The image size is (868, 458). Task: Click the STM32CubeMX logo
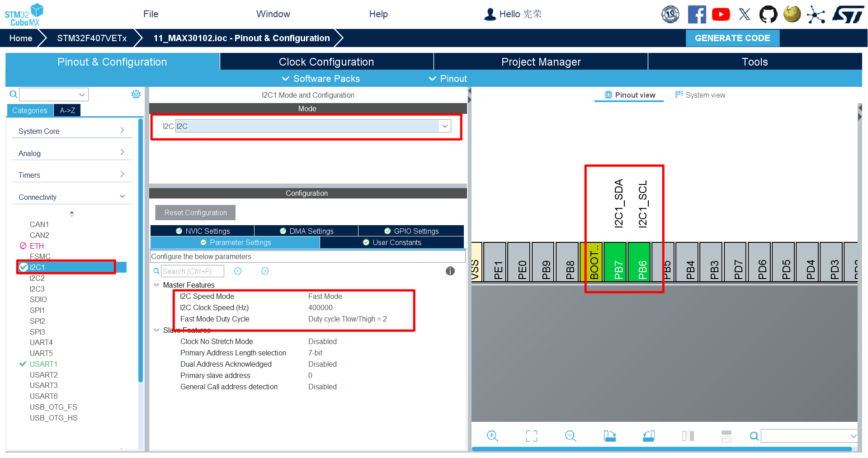click(x=24, y=14)
